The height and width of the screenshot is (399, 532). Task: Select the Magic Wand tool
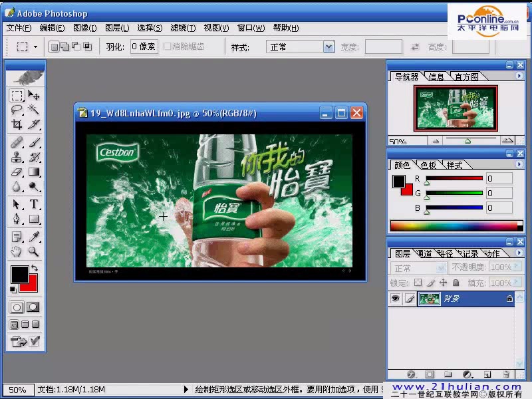34,110
